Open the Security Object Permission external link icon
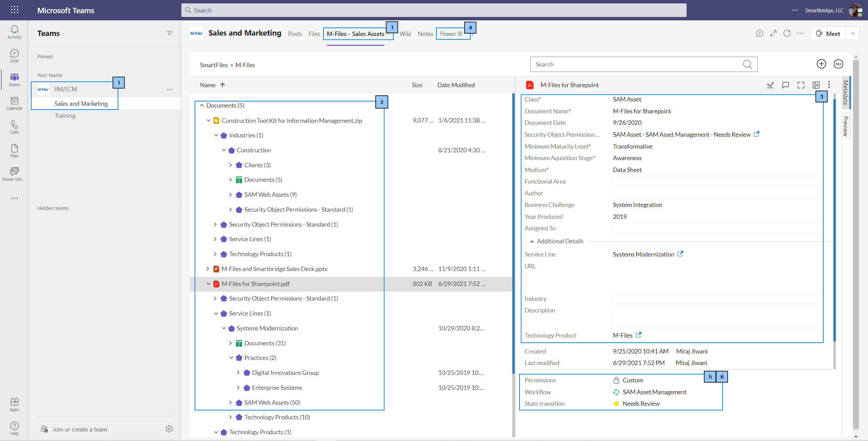This screenshot has width=868, height=441. click(x=756, y=134)
